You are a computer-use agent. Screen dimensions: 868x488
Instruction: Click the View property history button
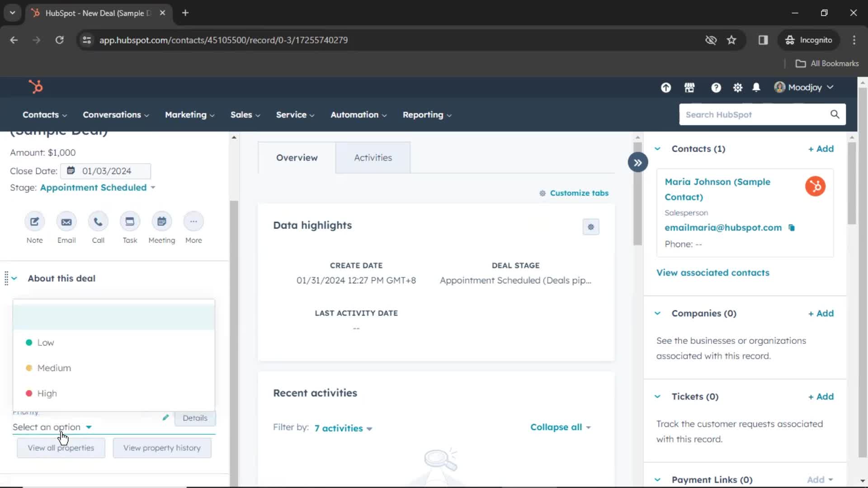click(162, 448)
